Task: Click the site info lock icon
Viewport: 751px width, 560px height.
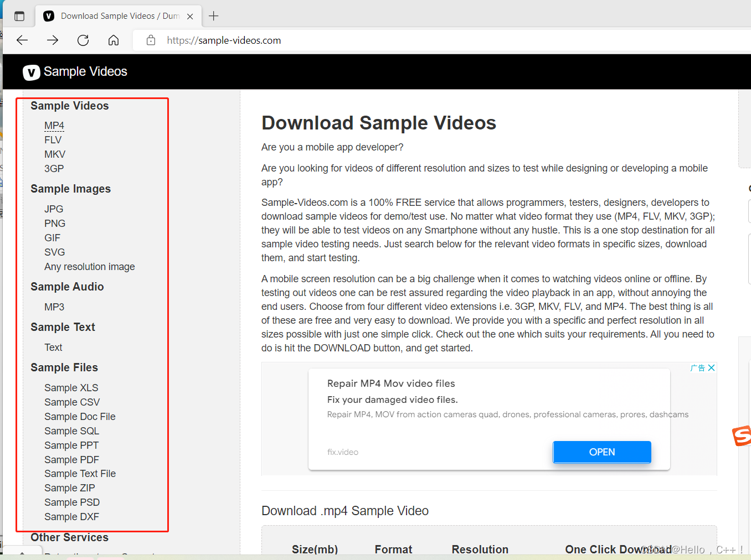Action: tap(151, 40)
